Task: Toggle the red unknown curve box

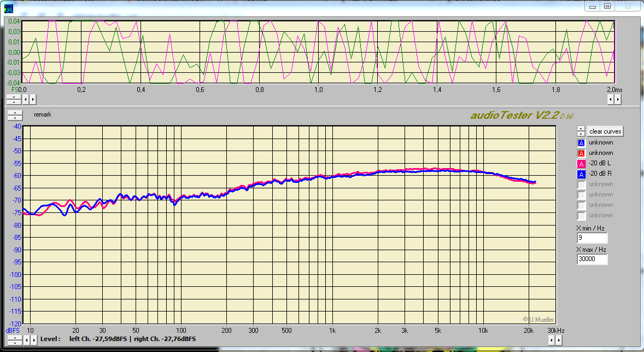Action: point(581,153)
